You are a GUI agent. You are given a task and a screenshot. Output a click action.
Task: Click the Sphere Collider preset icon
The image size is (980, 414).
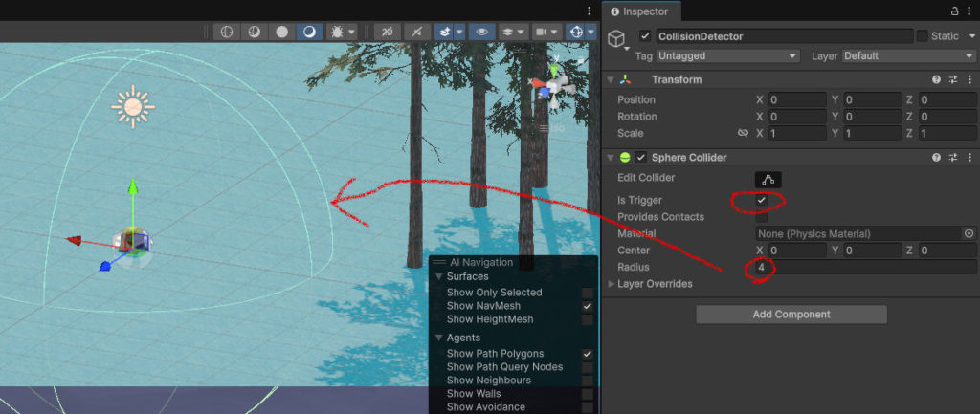click(953, 158)
